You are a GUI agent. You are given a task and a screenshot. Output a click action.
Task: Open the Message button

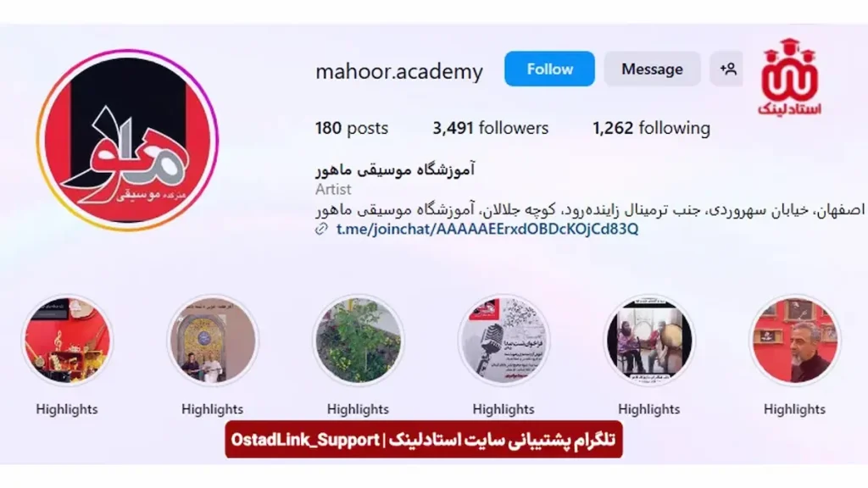[x=652, y=69]
